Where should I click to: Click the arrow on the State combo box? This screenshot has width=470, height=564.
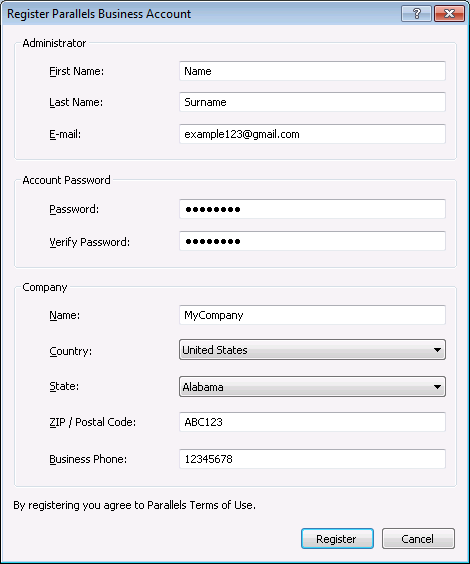(x=437, y=387)
